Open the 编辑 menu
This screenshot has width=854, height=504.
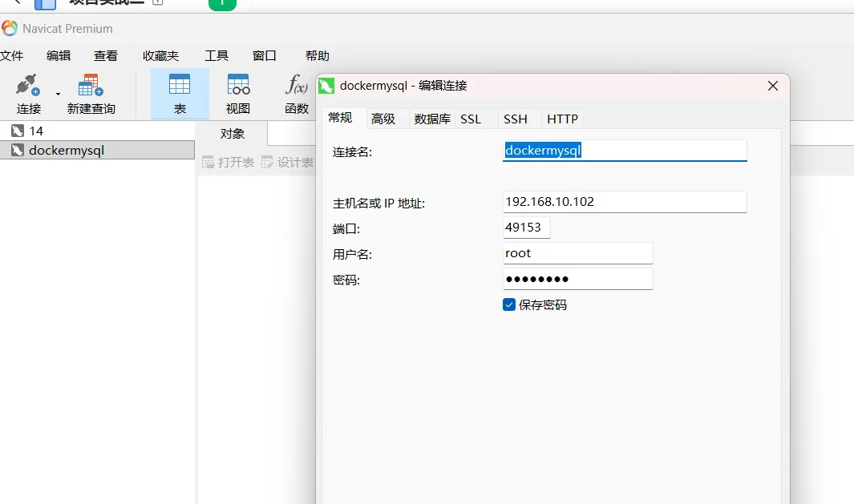(59, 55)
